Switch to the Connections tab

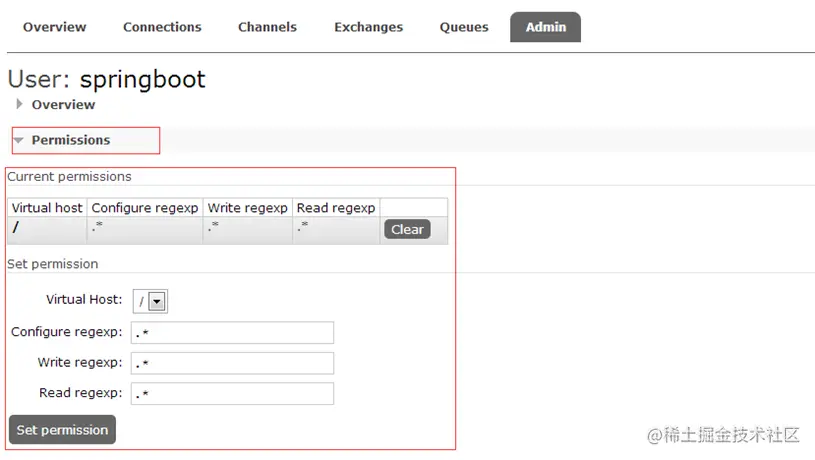pos(162,27)
